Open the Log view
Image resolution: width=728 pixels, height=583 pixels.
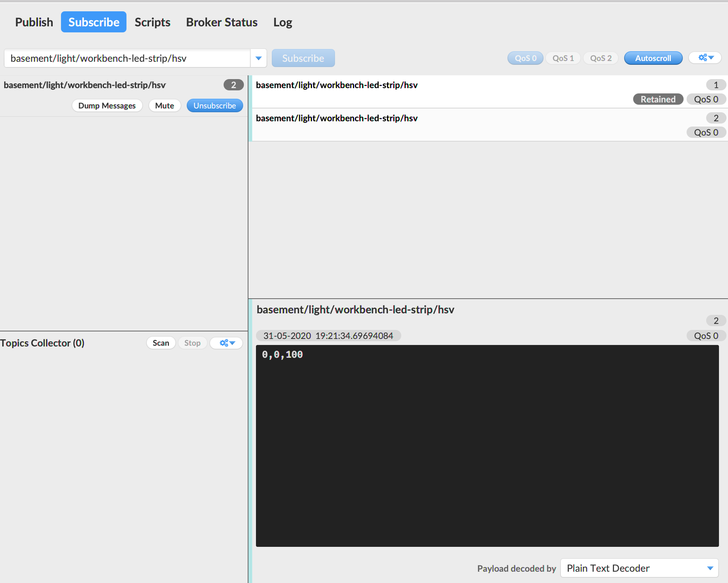(283, 22)
